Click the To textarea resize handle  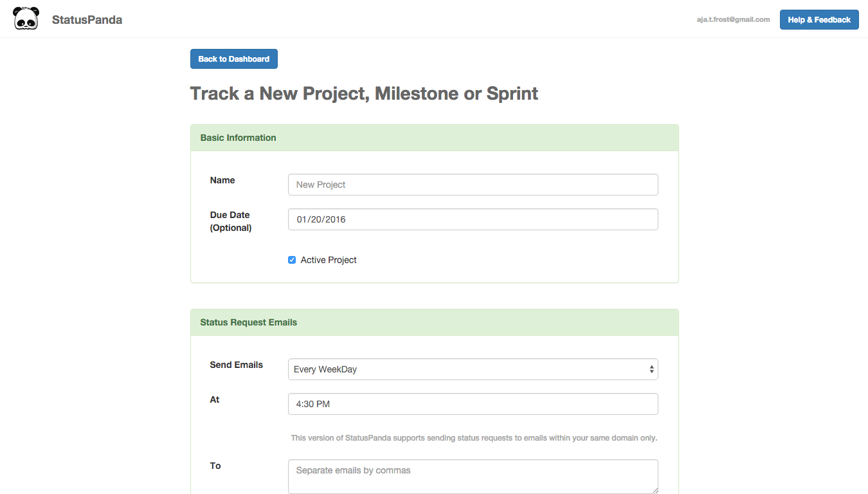click(655, 490)
